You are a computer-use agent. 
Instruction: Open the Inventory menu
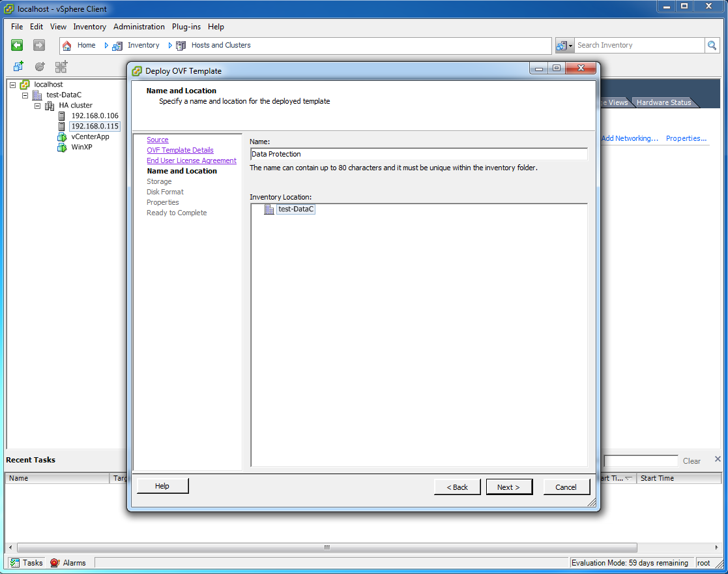pyautogui.click(x=89, y=27)
